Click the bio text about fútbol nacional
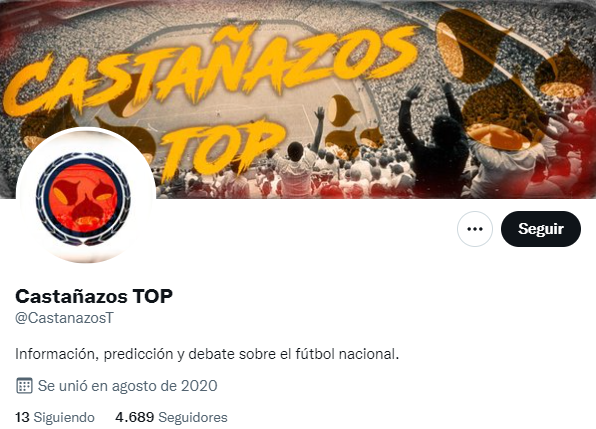The image size is (596, 429). point(207,354)
